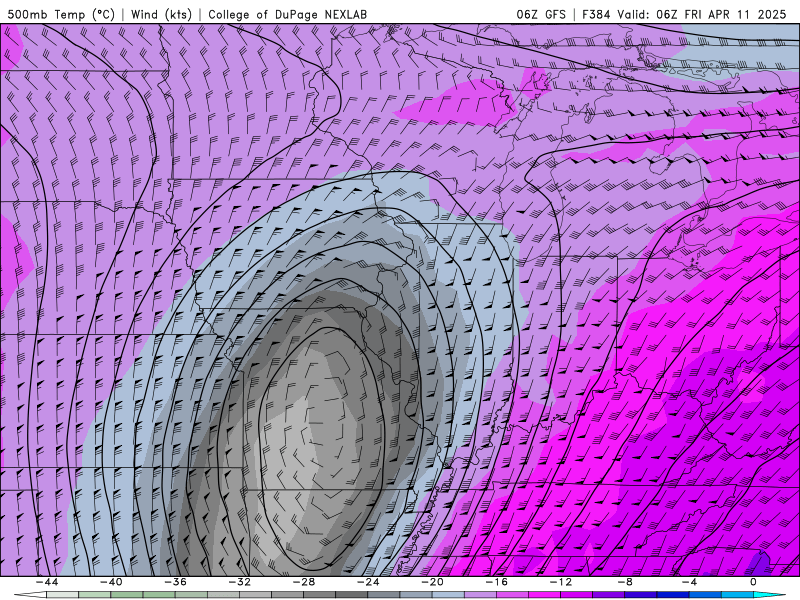Viewport: 800px width, 600px height.
Task: Click the -24 color scale label
Action: tap(368, 582)
